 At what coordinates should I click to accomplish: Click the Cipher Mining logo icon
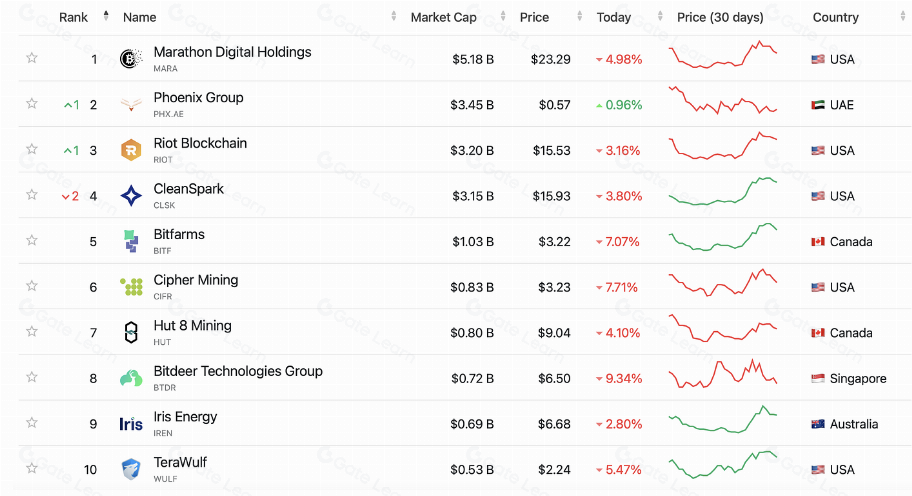click(131, 287)
